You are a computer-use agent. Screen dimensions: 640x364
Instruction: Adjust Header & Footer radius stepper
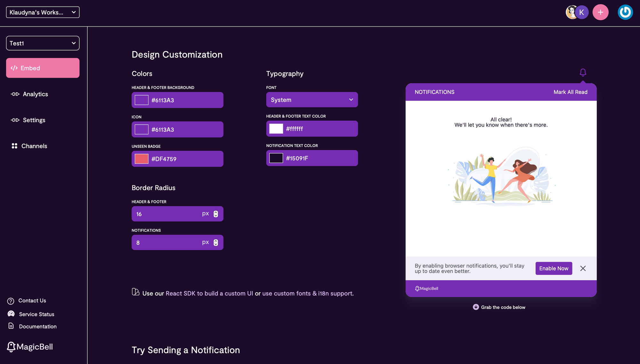[216, 214]
